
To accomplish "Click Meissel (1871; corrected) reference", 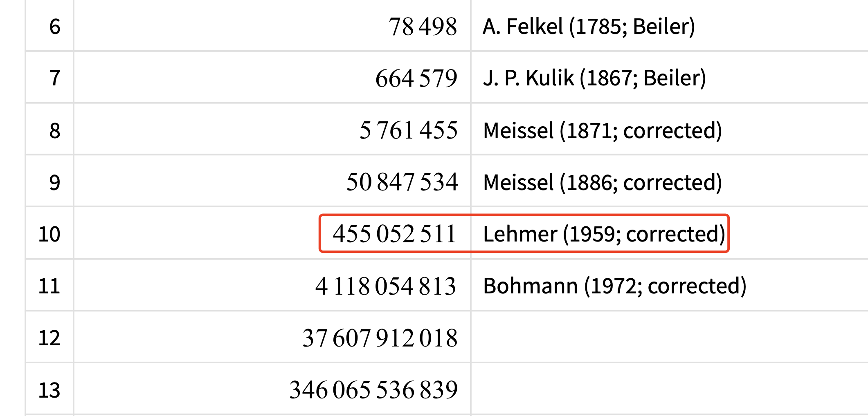I will pos(602,131).
